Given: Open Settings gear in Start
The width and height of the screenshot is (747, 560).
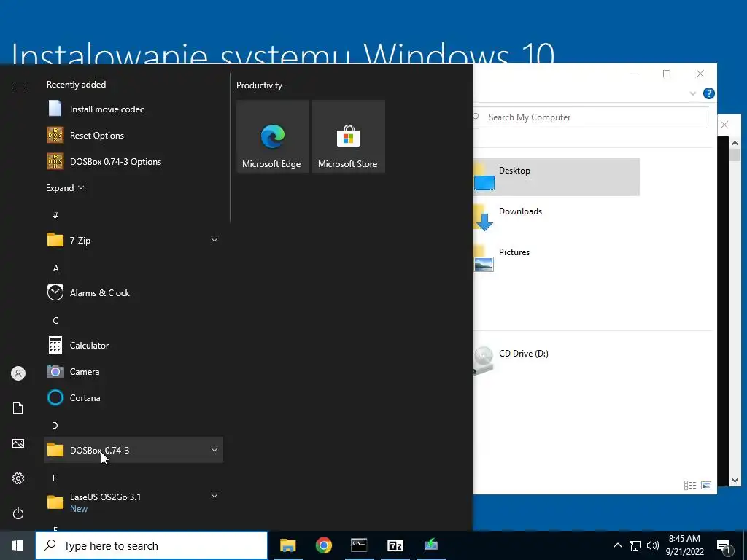Looking at the screenshot, I should pos(18,478).
